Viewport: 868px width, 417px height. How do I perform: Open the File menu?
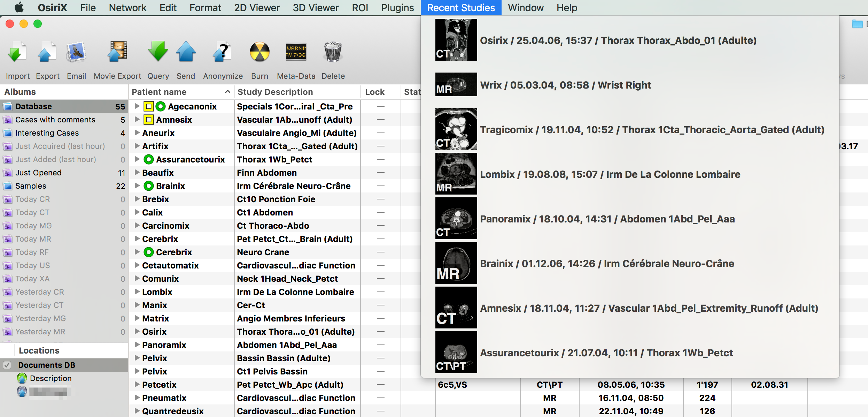(x=88, y=8)
